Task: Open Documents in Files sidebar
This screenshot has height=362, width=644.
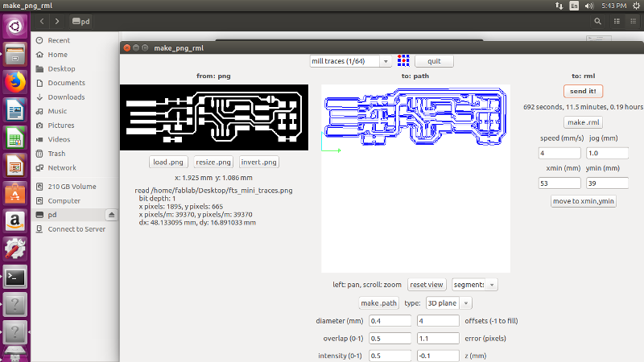Action: click(66, 83)
